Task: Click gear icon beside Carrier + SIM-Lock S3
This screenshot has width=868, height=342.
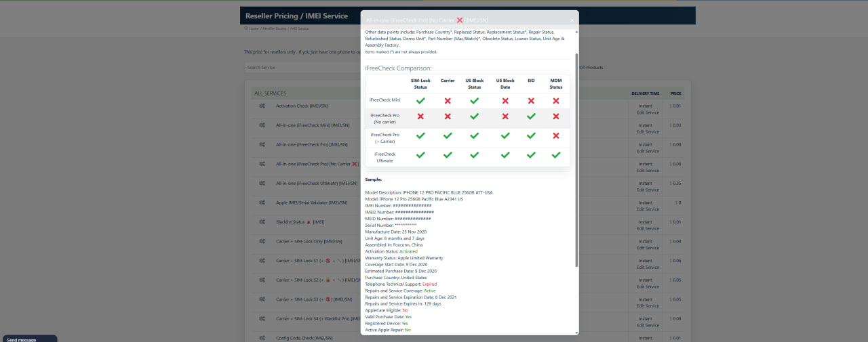Action: [261, 299]
